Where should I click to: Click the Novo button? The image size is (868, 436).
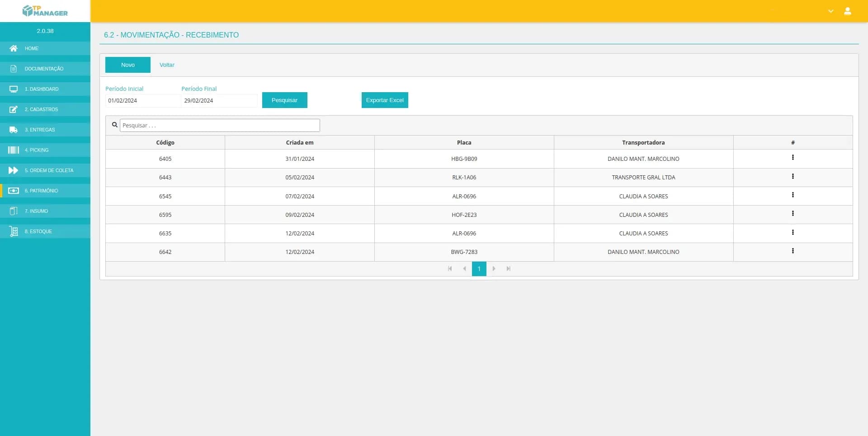coord(128,65)
